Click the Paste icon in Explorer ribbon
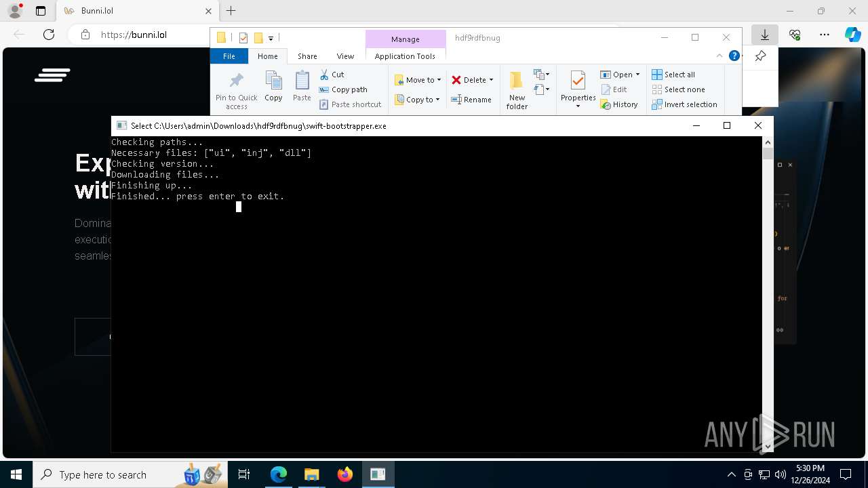The width and height of the screenshot is (868, 488). 302,86
